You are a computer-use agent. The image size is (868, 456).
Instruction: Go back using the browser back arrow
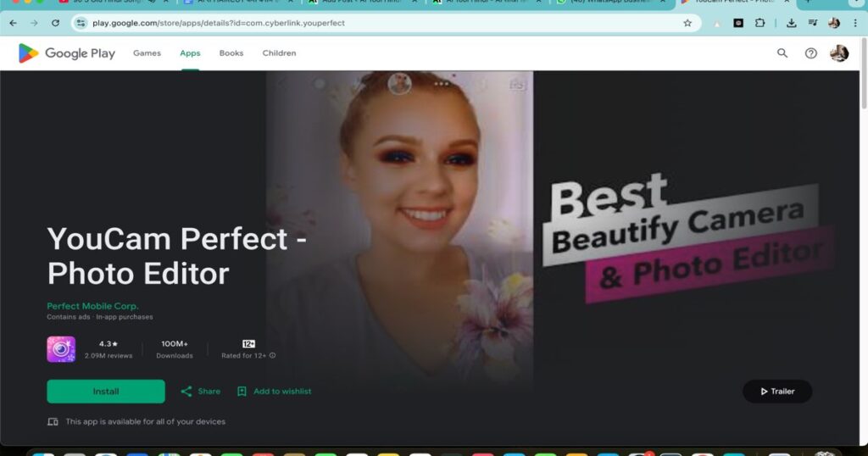pos(14,23)
